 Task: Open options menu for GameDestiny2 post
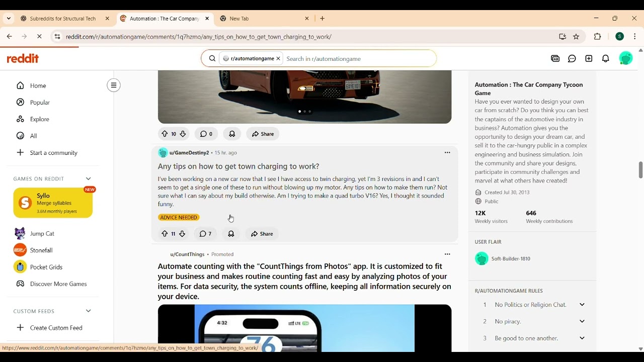pos(447,153)
